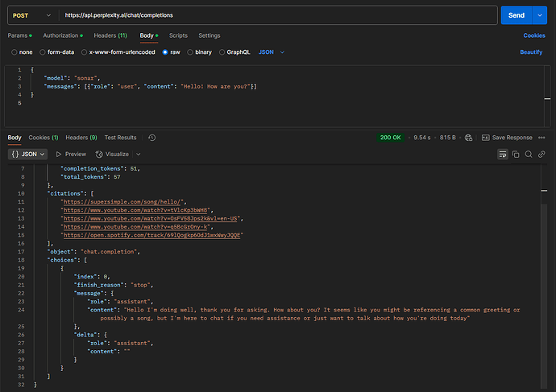The height and width of the screenshot is (392, 556).
Task: Open the Send options dropdown arrow
Action: (x=540, y=15)
